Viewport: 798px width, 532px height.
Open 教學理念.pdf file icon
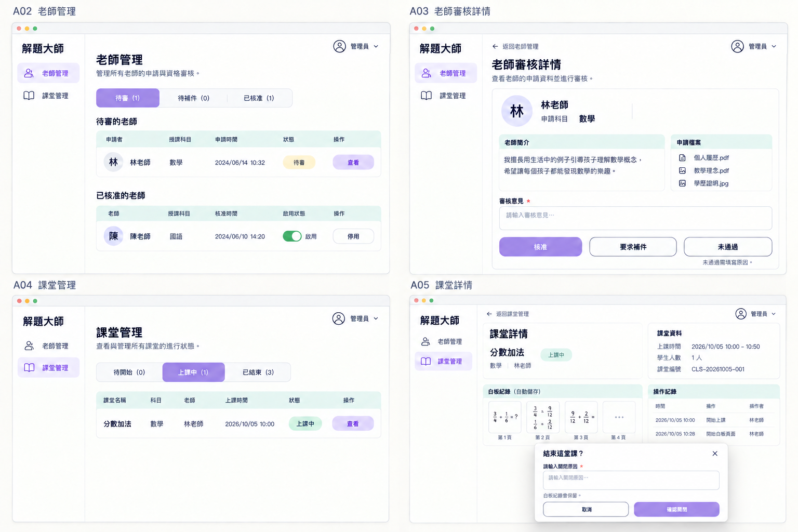[x=683, y=170]
